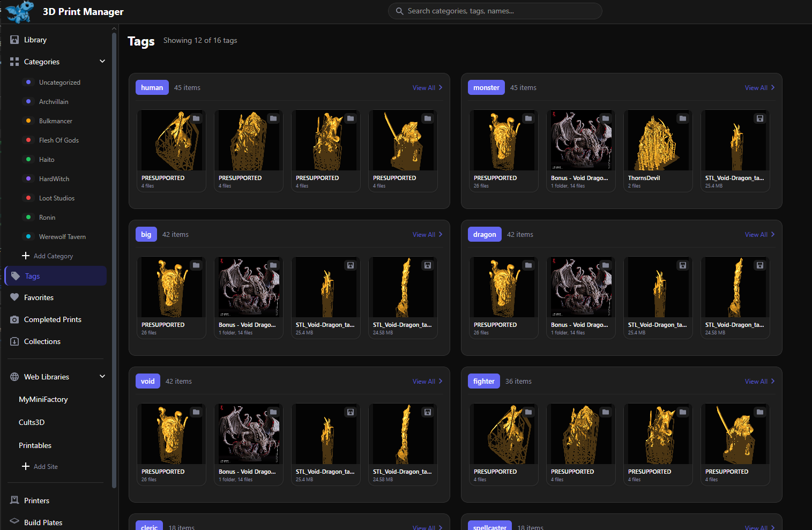Open View All for big tag

pos(428,234)
